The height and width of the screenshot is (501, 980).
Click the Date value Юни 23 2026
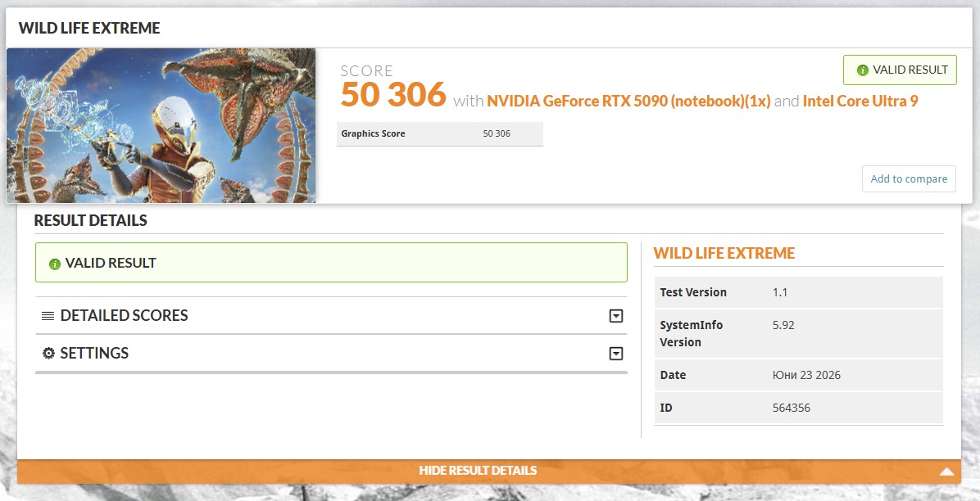806,376
